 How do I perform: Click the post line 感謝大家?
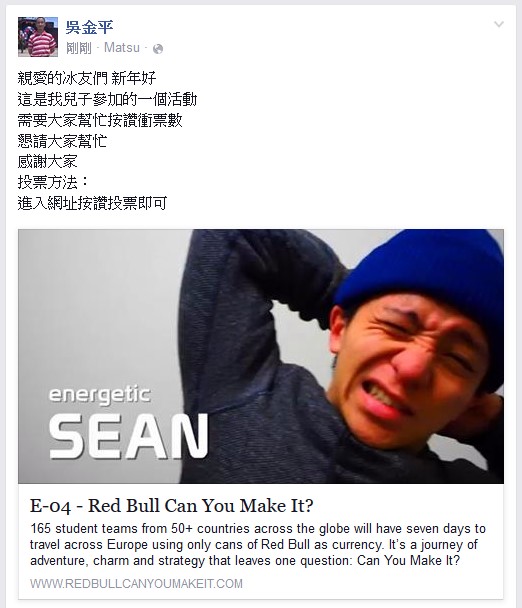tap(47, 161)
